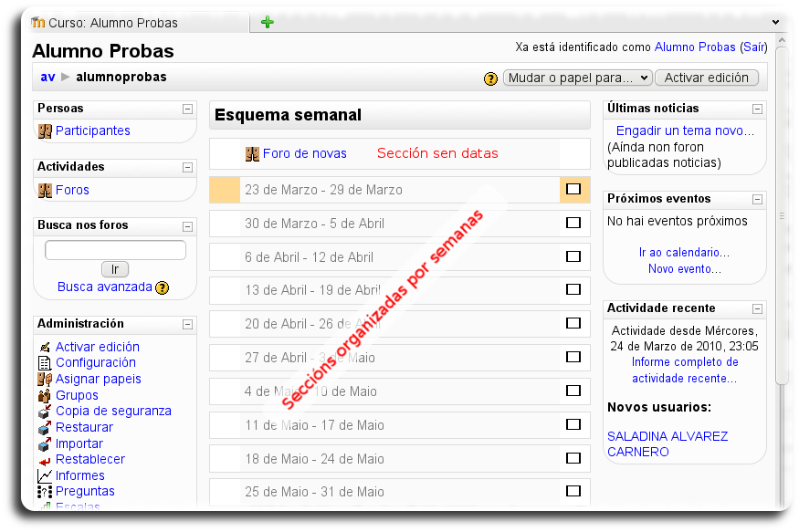This screenshot has height=532, width=799.
Task: Open help beside Busca avanzada
Action: (162, 287)
